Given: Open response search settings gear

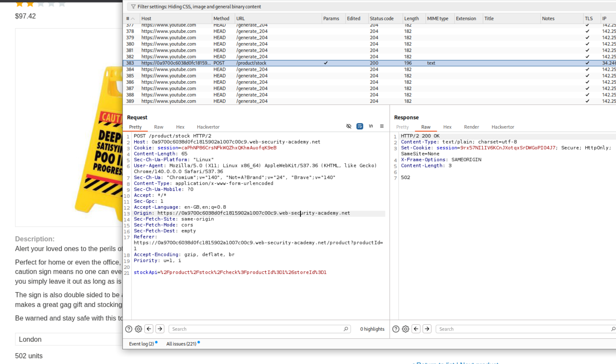Looking at the screenshot, I should coord(405,329).
